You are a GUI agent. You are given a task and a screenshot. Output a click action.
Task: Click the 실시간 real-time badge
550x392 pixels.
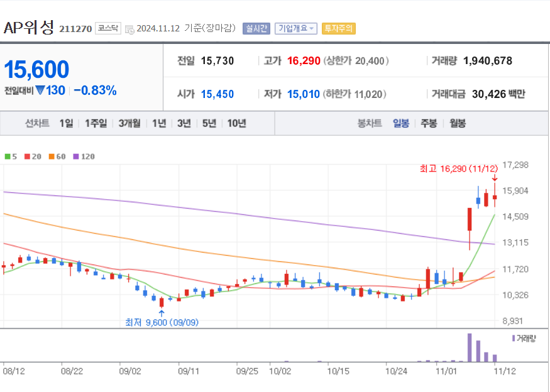pos(256,28)
